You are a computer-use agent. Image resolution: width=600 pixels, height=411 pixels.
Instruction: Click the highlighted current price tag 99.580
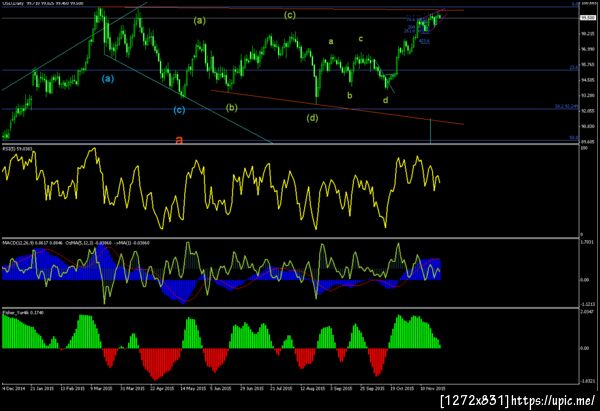tap(587, 18)
